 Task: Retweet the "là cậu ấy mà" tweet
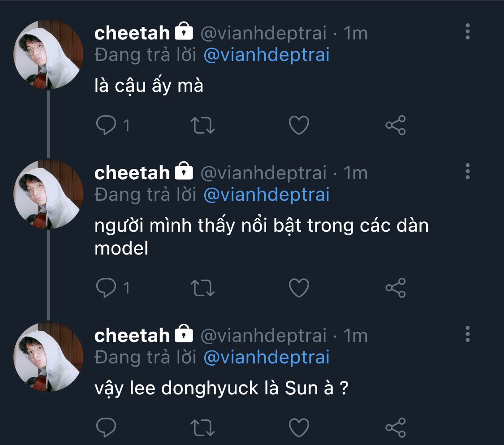pos(202,125)
